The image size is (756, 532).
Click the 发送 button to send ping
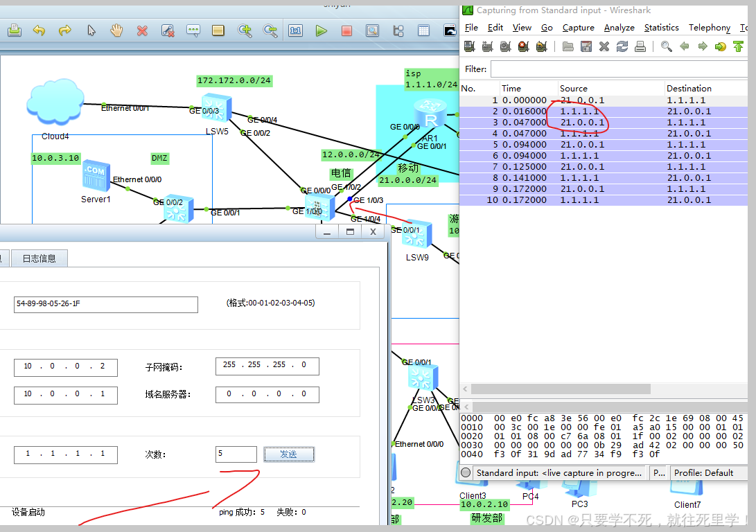pyautogui.click(x=288, y=454)
